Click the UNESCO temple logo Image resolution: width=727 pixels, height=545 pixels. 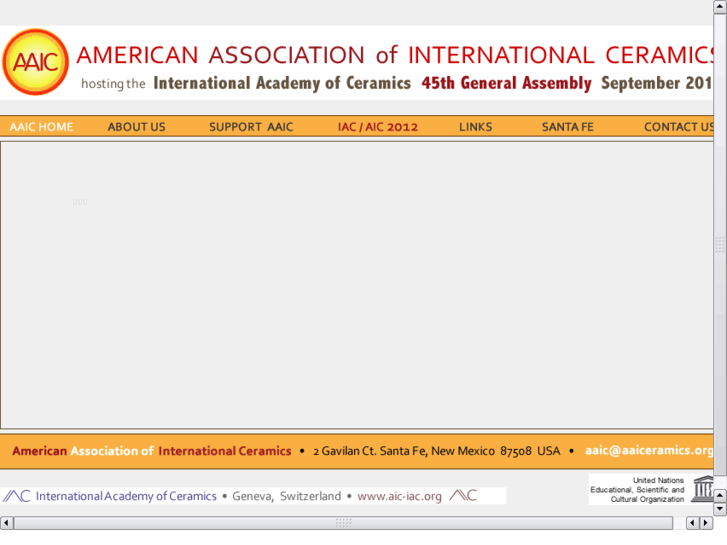click(702, 489)
